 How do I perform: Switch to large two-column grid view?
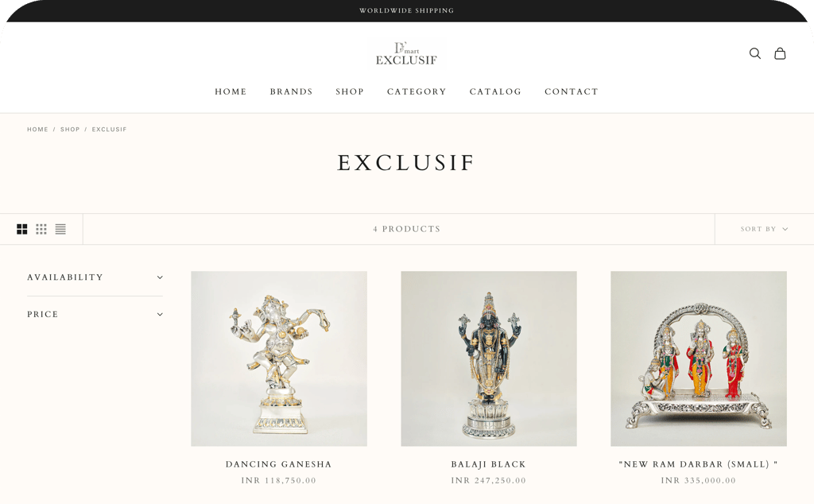point(21,229)
